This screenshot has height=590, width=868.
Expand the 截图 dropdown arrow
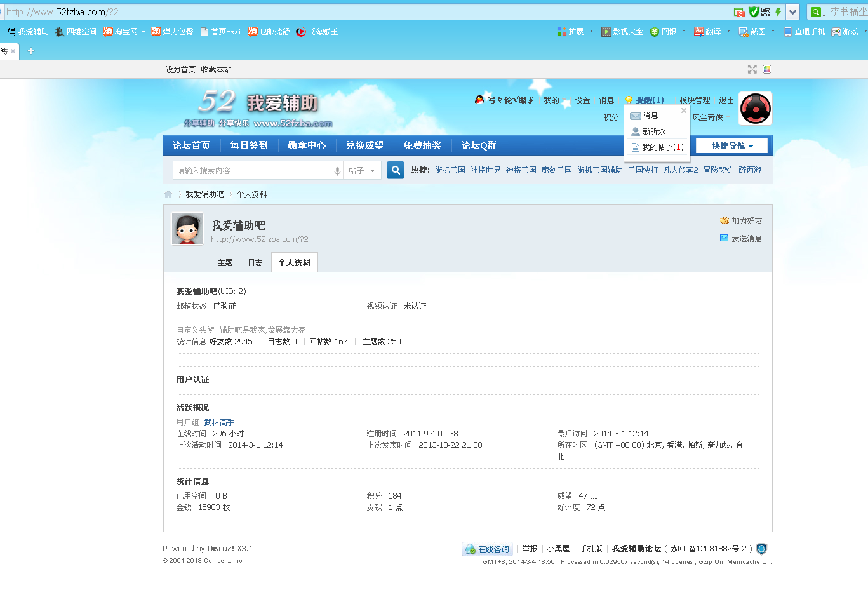[773, 30]
